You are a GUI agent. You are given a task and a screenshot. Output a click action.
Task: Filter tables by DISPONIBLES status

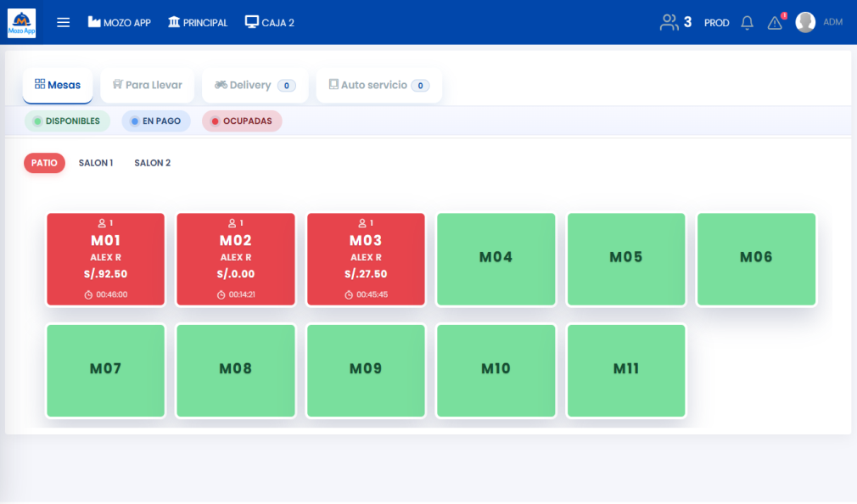[x=67, y=120]
